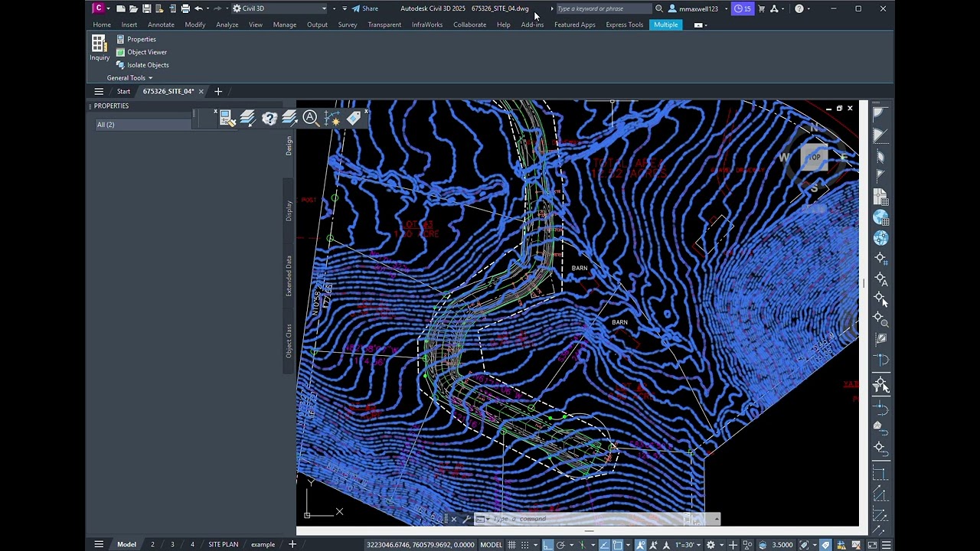
Task: Toggle the drawing grid display
Action: click(x=511, y=545)
